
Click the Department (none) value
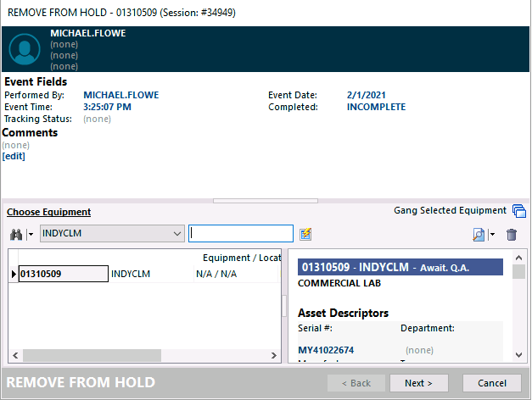419,350
